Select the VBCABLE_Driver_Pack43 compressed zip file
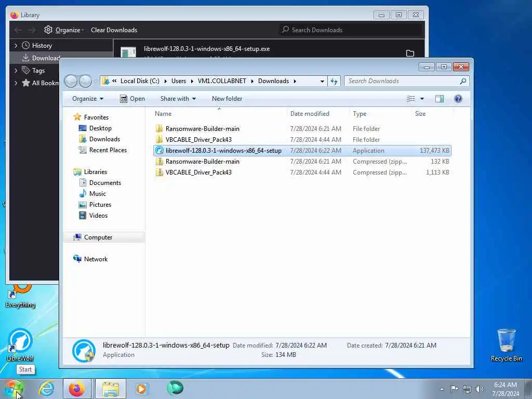 click(x=302, y=172)
